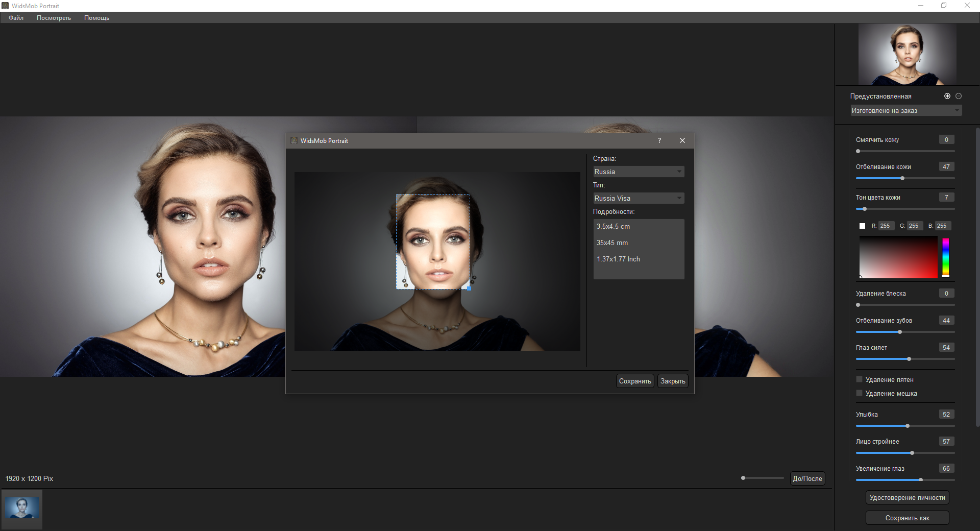Open the Файл menu

point(16,18)
